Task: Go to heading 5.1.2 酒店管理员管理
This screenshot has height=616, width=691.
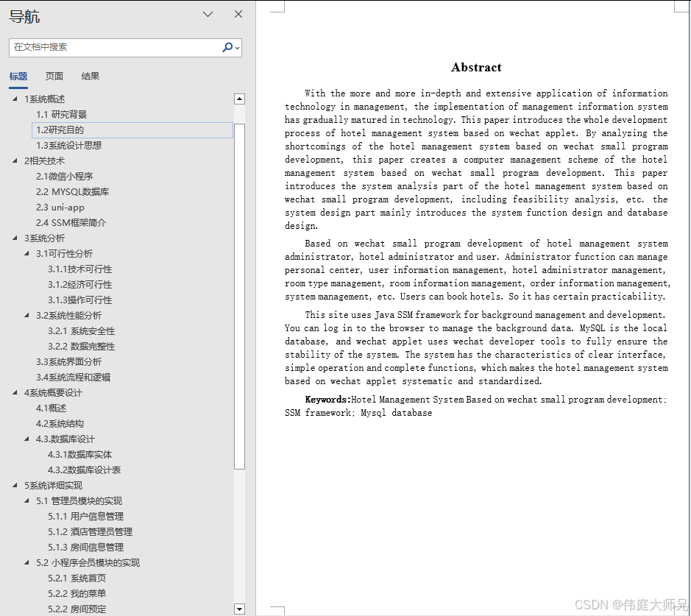Action: [x=90, y=531]
